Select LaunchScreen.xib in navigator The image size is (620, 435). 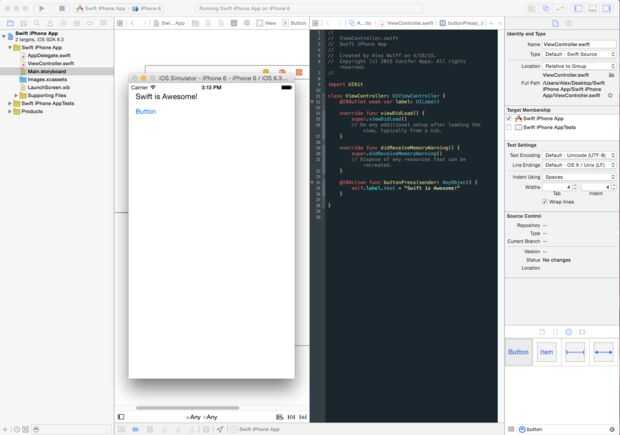[48, 87]
